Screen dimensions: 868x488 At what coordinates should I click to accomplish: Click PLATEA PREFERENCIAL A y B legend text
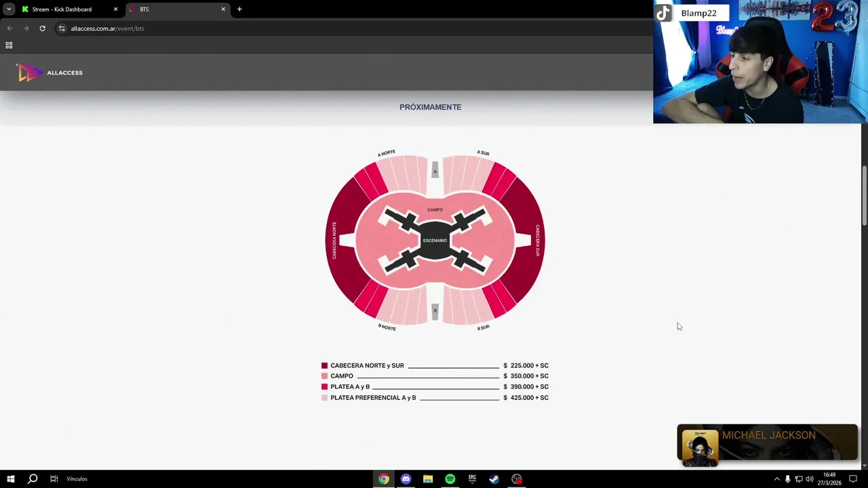373,398
